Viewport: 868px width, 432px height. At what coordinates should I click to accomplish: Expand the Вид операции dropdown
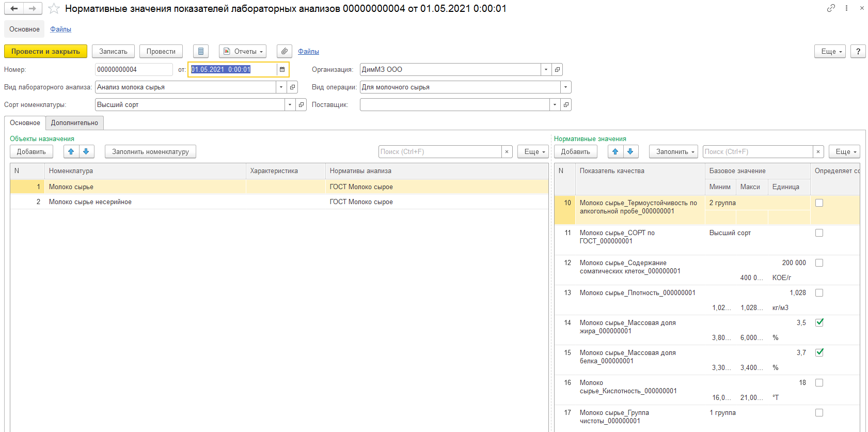(566, 87)
